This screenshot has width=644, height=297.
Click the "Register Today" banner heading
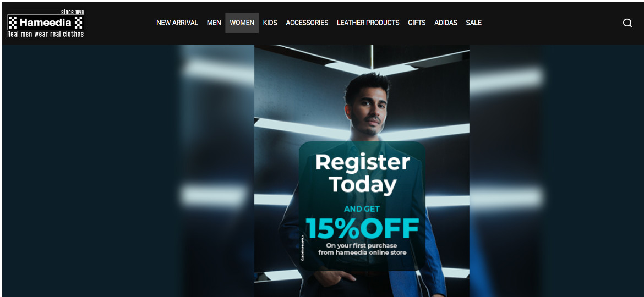click(x=363, y=173)
